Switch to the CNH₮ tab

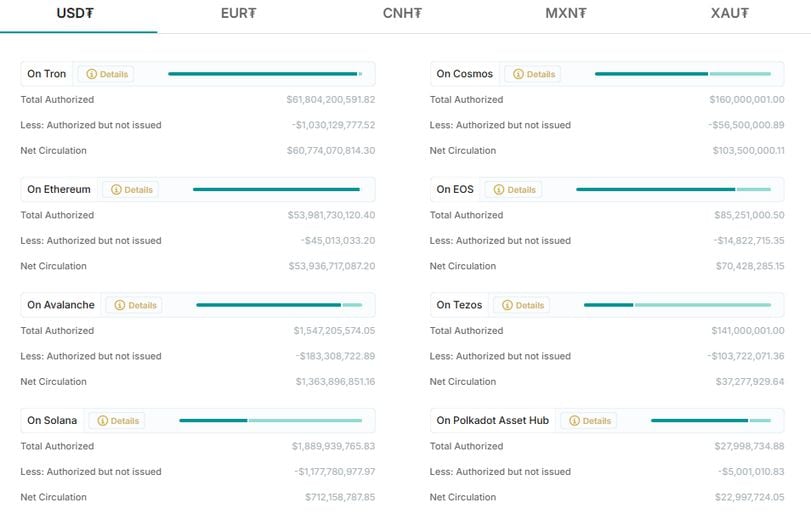point(402,13)
